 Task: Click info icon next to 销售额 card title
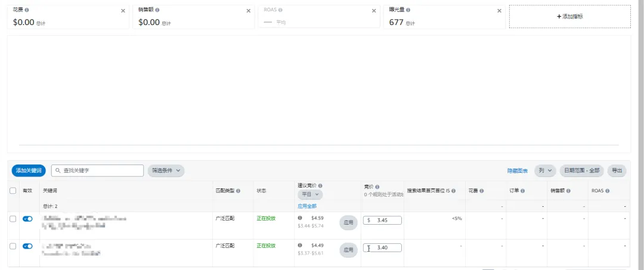coord(157,10)
